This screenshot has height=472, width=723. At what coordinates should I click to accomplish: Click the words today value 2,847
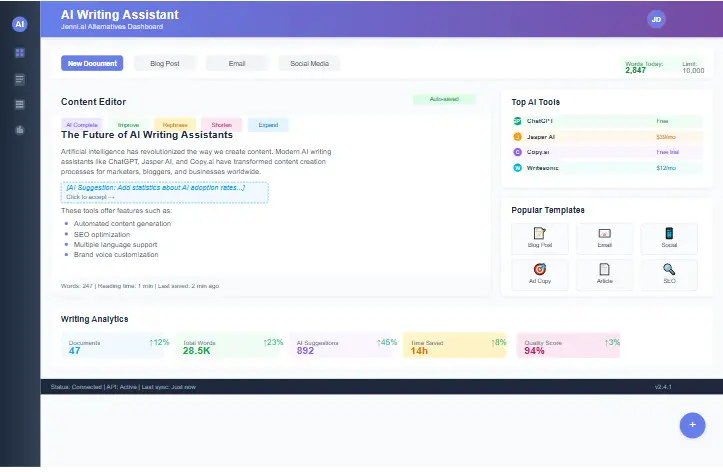(x=635, y=71)
